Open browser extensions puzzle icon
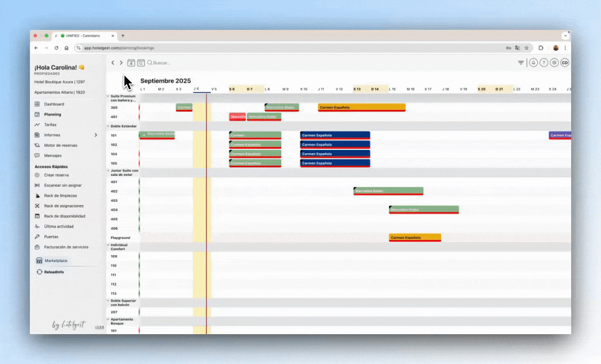 (541, 48)
